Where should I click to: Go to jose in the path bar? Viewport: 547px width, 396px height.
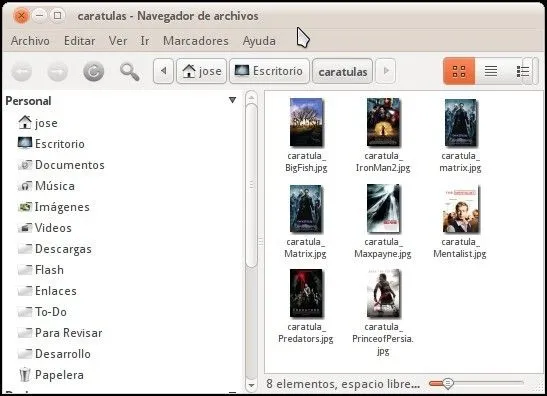coord(202,71)
